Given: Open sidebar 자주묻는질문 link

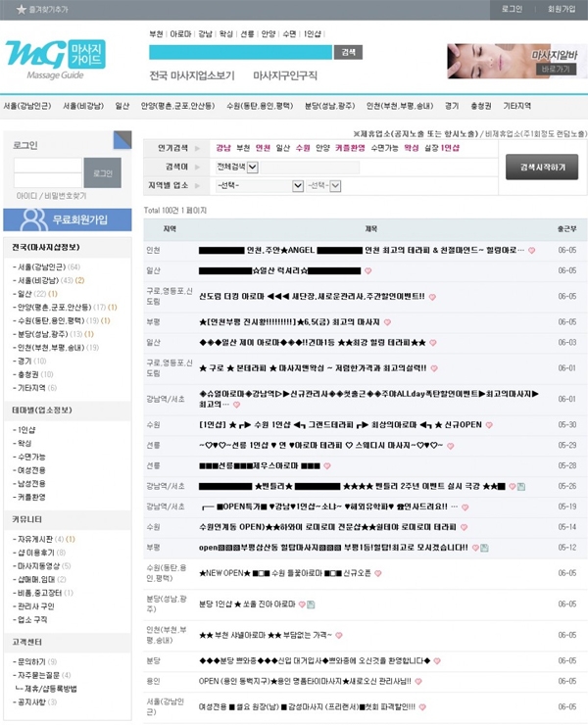Looking at the screenshot, I should pos(38,675).
